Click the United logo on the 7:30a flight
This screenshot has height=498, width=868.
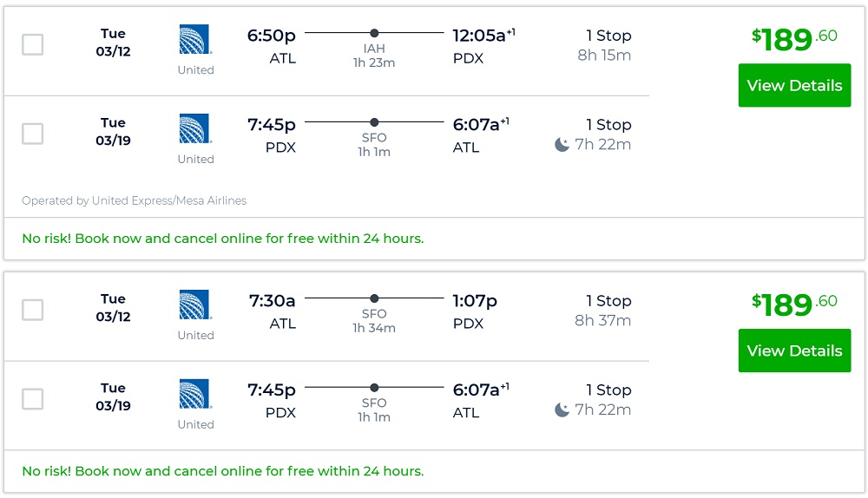pos(195,305)
